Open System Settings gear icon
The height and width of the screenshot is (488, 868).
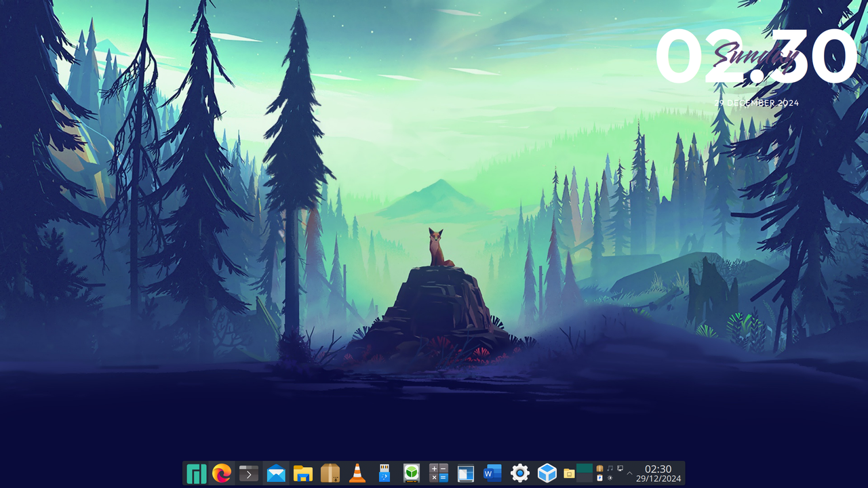tap(520, 473)
